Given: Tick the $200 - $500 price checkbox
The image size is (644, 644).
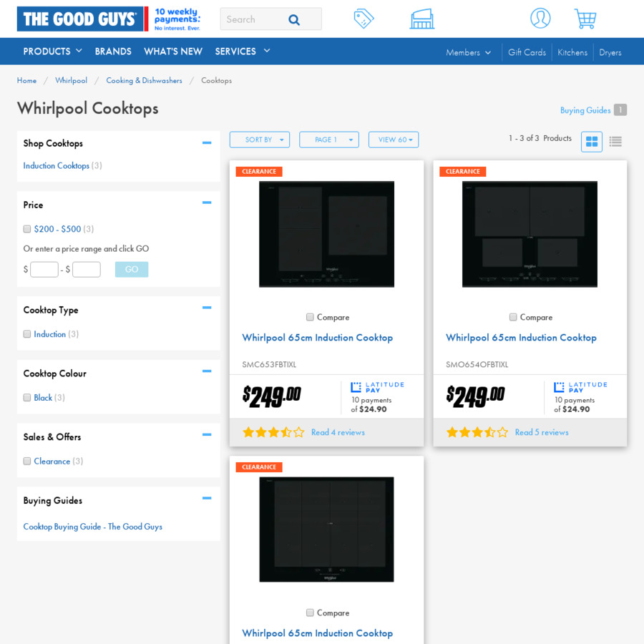Looking at the screenshot, I should tap(27, 229).
